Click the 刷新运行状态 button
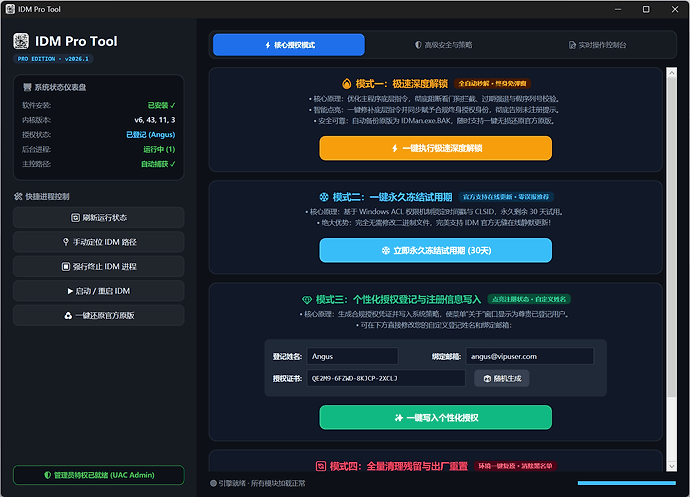The height and width of the screenshot is (497, 690). click(99, 217)
